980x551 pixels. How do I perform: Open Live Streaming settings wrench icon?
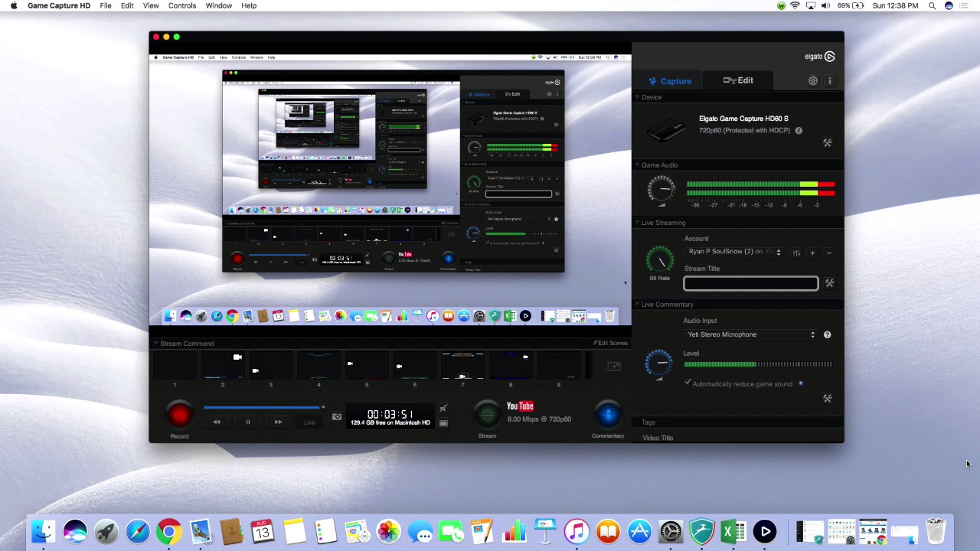point(829,283)
